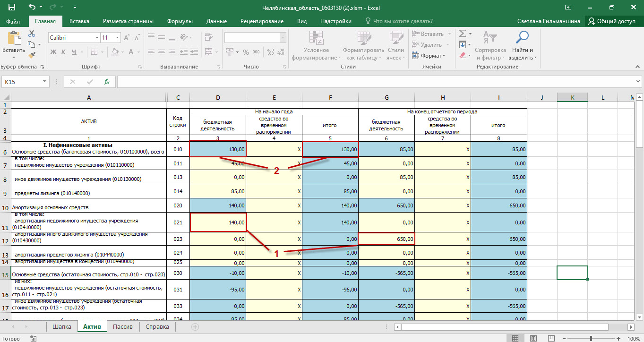Expand the Name Box K15 dropdown
Viewport: 644px width, 342px height.
[x=45, y=82]
